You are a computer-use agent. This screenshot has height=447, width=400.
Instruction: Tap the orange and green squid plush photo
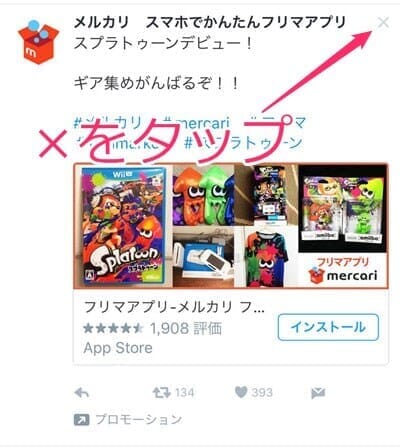point(204,195)
